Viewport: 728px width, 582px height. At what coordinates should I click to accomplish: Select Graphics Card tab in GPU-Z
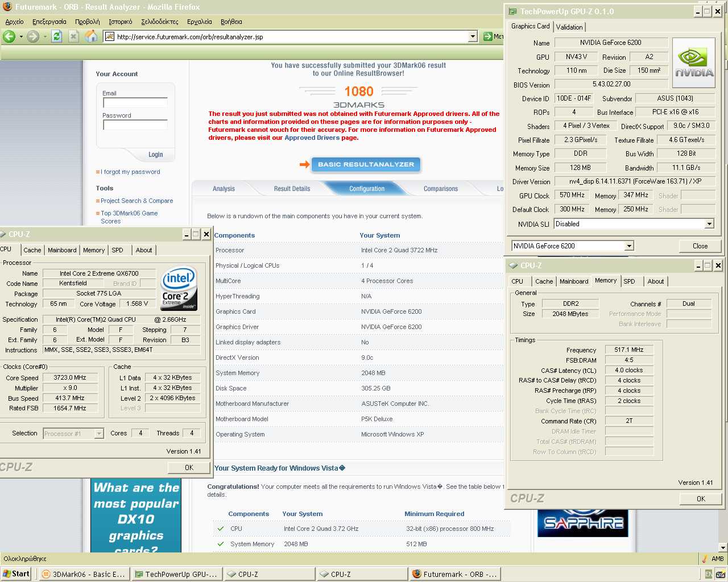530,26
